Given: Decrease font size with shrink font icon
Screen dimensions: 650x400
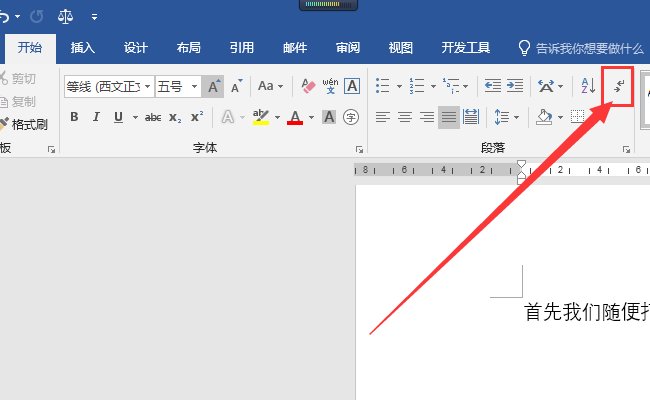Looking at the screenshot, I should pyautogui.click(x=236, y=86).
